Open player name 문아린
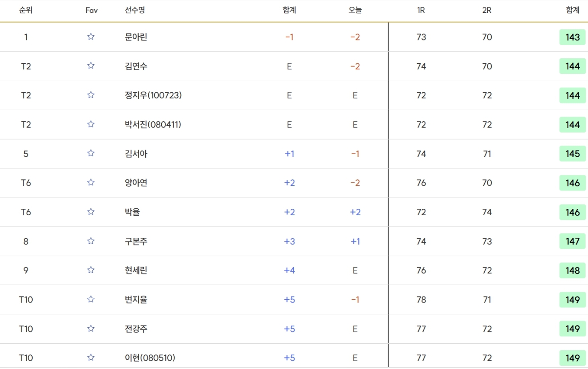588x369 pixels. (x=136, y=37)
